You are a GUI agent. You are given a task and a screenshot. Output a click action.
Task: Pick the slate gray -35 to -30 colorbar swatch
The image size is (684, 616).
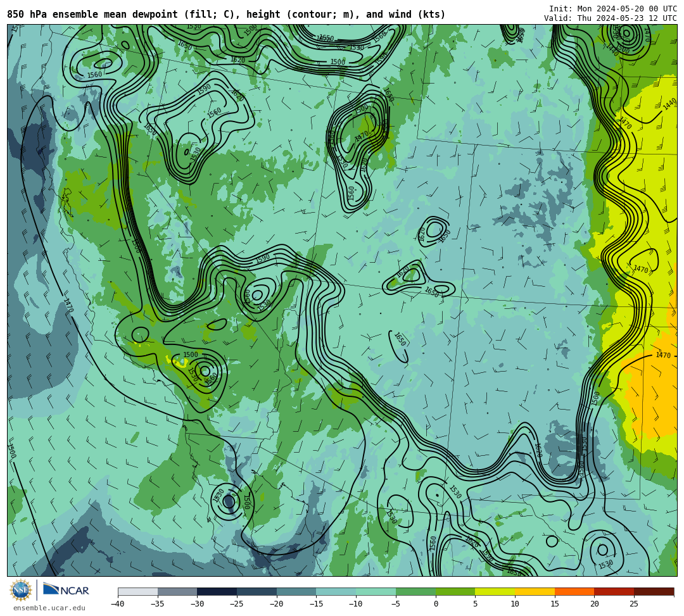click(177, 591)
